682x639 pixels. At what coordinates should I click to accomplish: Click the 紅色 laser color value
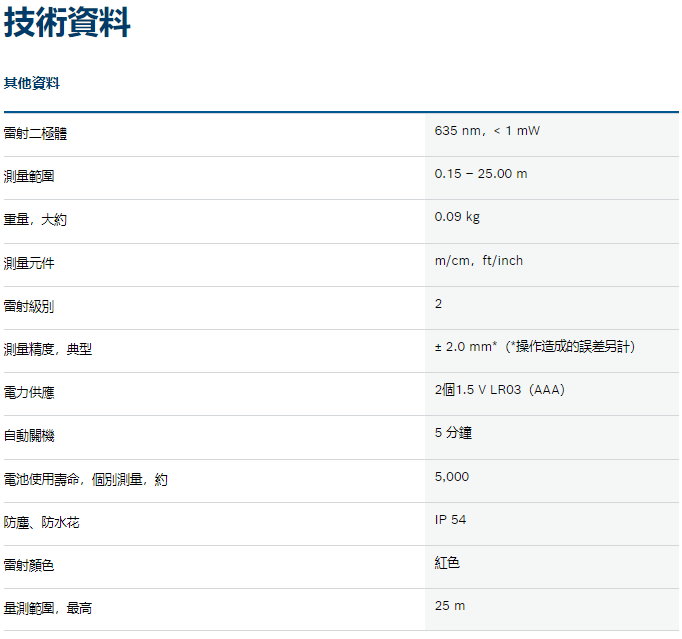pyautogui.click(x=447, y=563)
